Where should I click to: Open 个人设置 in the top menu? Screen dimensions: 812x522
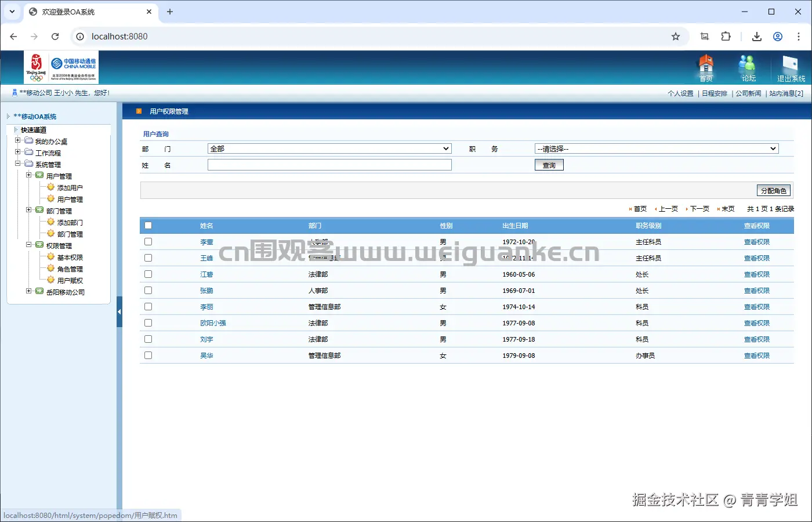680,93
